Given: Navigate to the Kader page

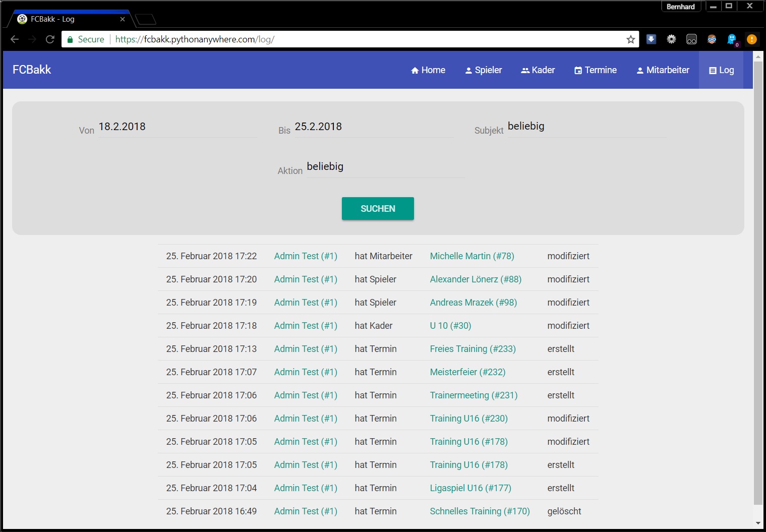Looking at the screenshot, I should 538,70.
